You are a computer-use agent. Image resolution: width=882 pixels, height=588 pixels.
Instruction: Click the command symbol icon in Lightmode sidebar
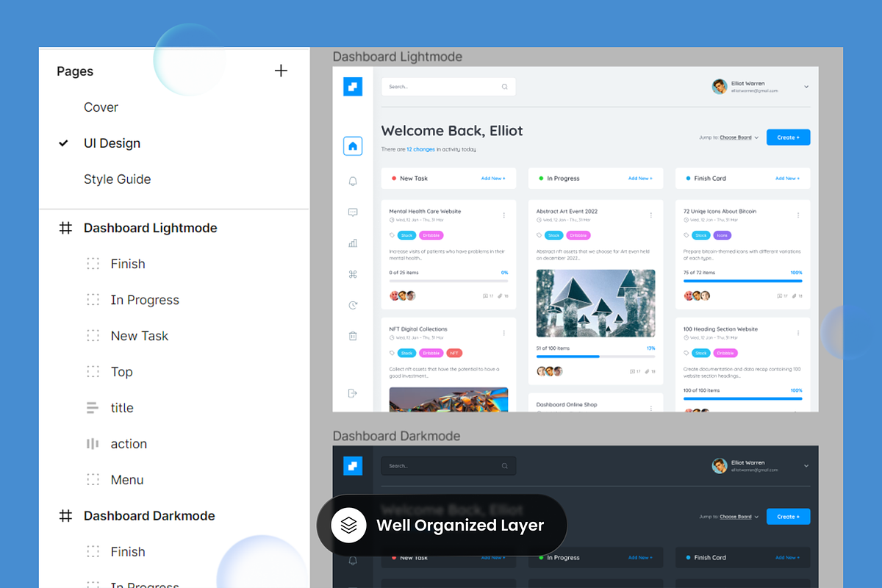point(353,274)
